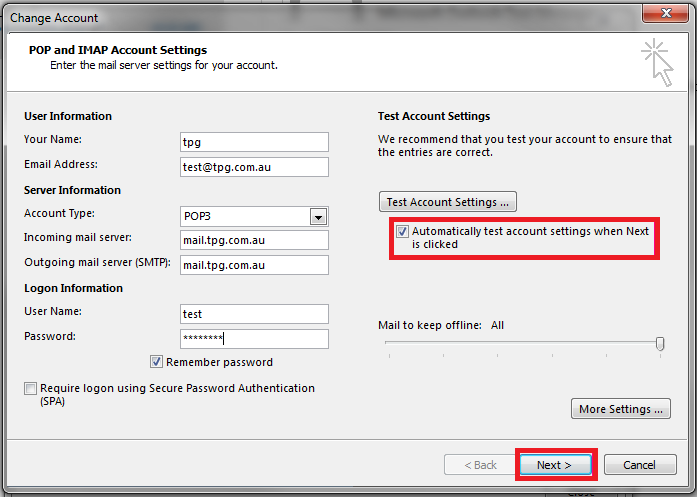697x497 pixels.
Task: Focus the Incoming mail server field
Action: coord(254,240)
